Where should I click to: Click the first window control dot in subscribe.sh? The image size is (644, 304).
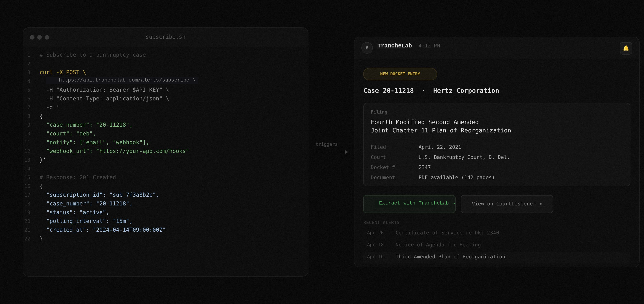(x=32, y=37)
